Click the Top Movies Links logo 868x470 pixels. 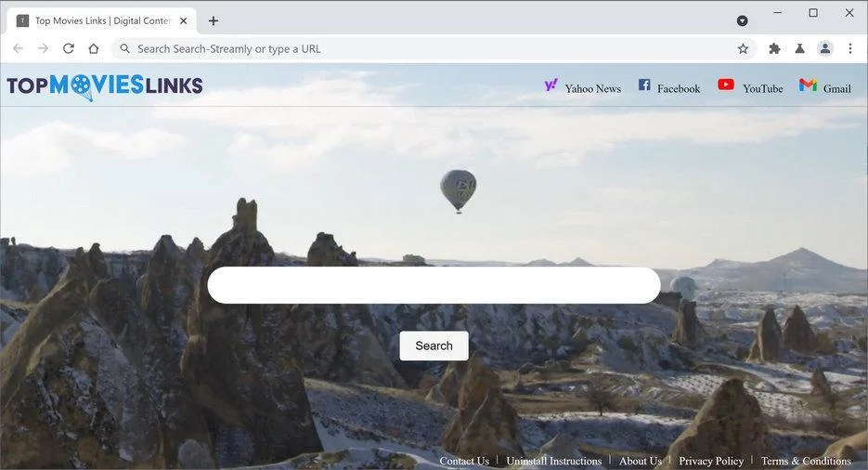coord(105,86)
